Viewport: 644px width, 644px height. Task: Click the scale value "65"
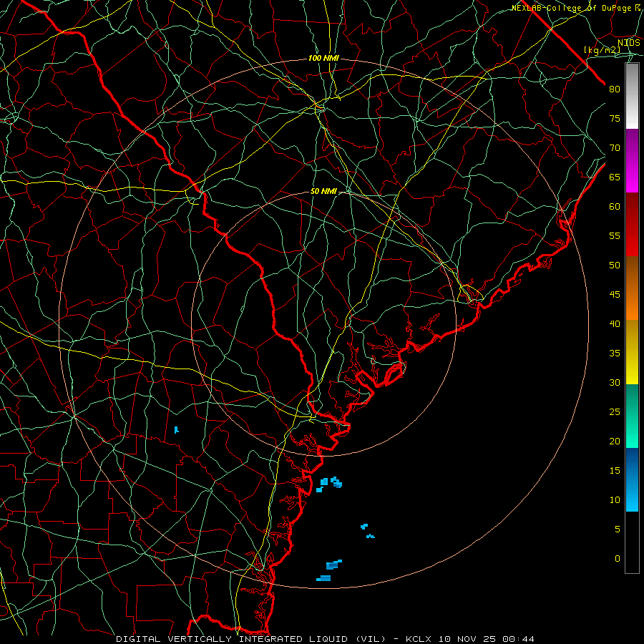[x=615, y=177]
